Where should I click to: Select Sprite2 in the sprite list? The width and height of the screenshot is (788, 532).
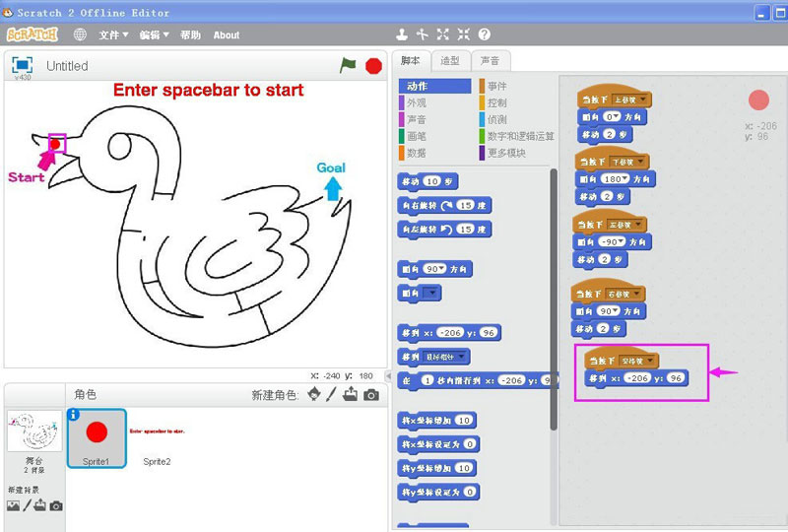(157, 438)
